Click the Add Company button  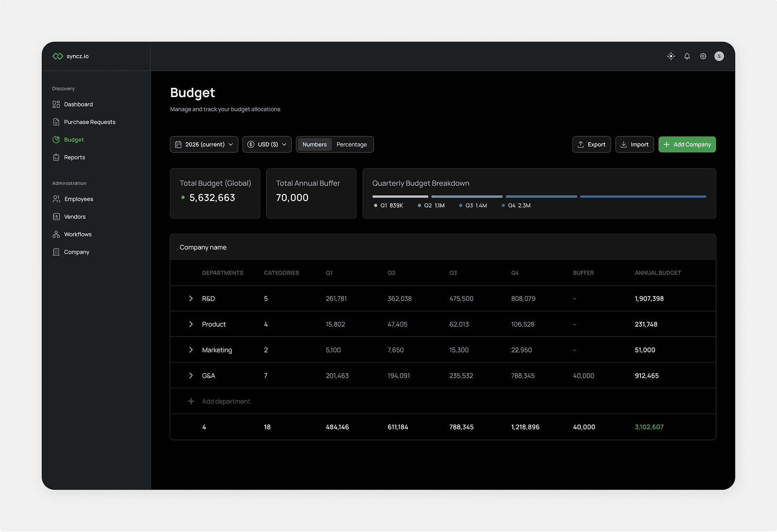point(687,144)
